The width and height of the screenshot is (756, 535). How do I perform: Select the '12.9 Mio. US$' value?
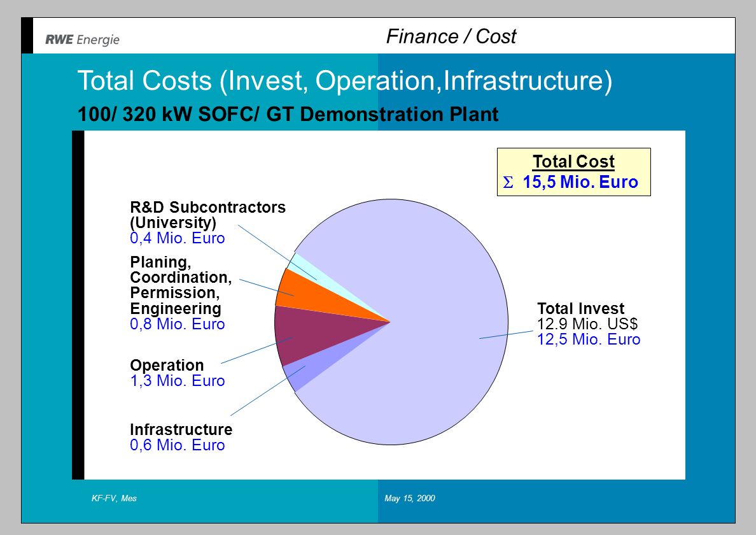(x=587, y=324)
